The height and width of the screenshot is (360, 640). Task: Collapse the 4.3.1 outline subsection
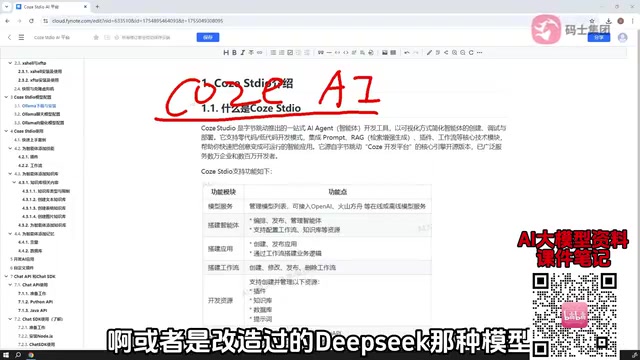click(x=14, y=182)
